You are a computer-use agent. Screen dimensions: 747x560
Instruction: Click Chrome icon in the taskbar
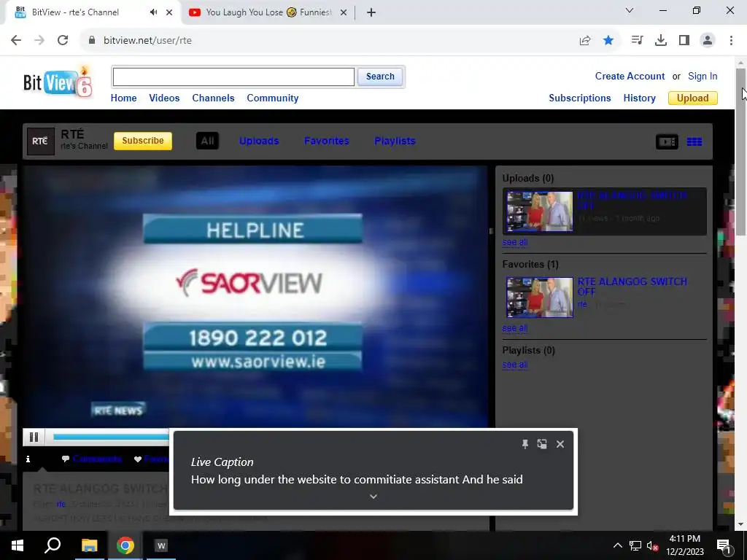coord(125,545)
